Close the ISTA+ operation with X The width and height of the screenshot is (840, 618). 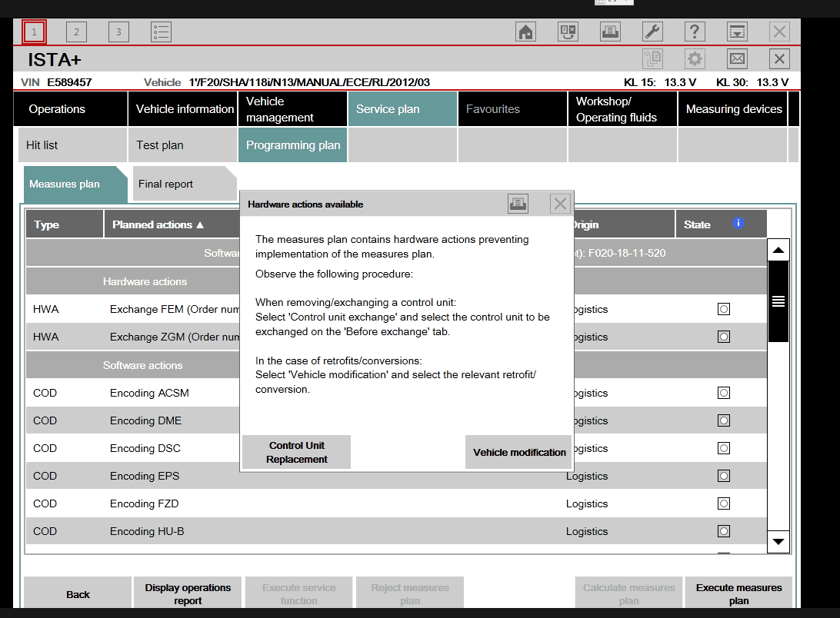[779, 58]
